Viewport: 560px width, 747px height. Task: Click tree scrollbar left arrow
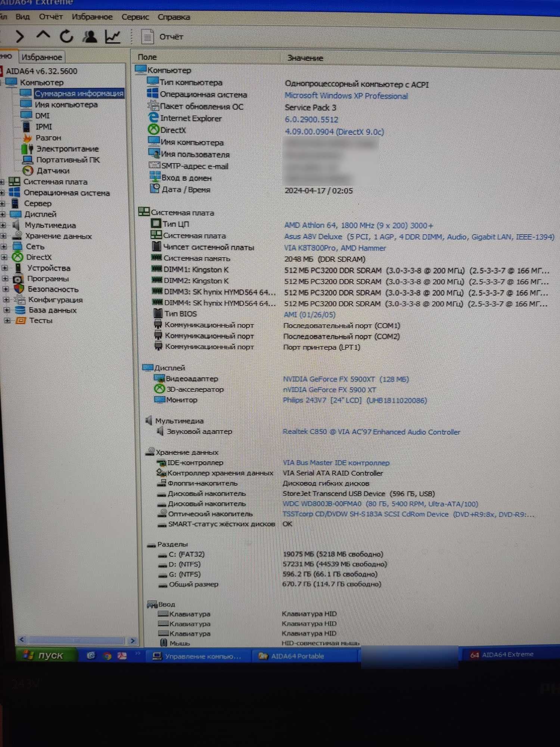click(x=22, y=640)
